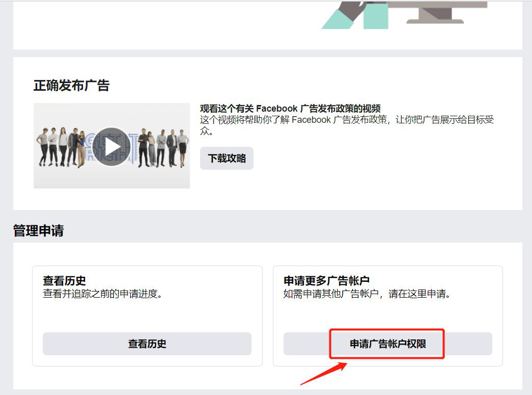
Task: Click the 这个视频将帮助你了解 description paragraph
Action: (347, 125)
